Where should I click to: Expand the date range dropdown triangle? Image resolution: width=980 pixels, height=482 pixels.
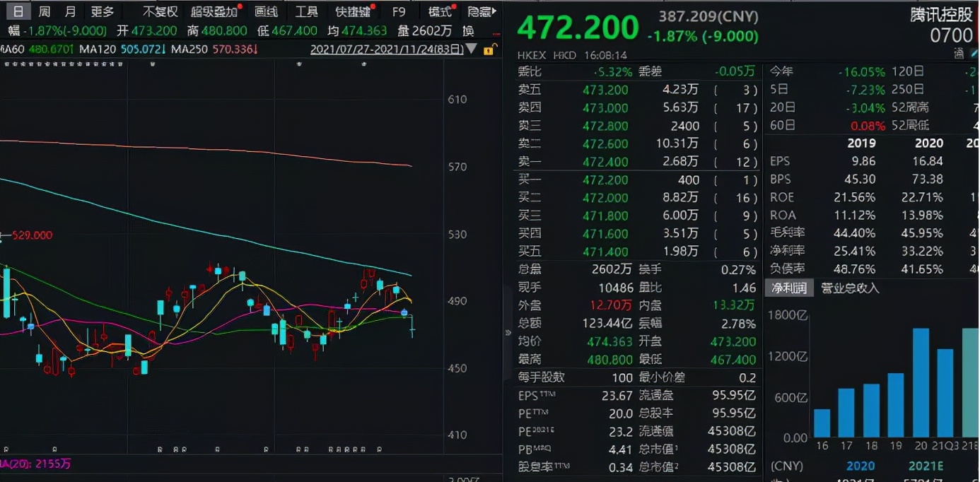coord(472,49)
